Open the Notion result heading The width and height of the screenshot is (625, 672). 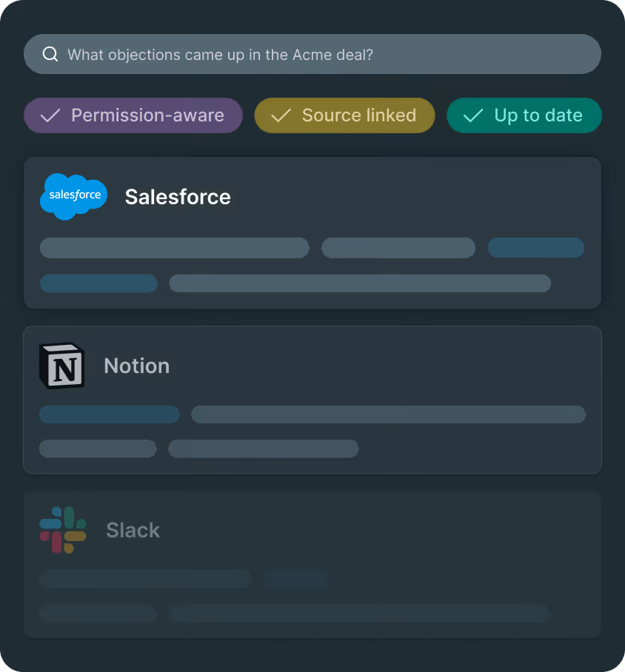137,366
